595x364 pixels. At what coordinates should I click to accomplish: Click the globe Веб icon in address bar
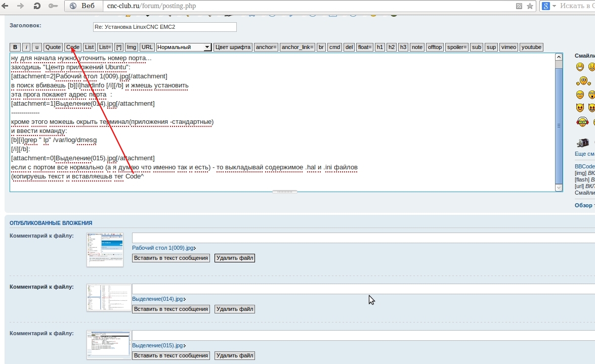(x=74, y=6)
